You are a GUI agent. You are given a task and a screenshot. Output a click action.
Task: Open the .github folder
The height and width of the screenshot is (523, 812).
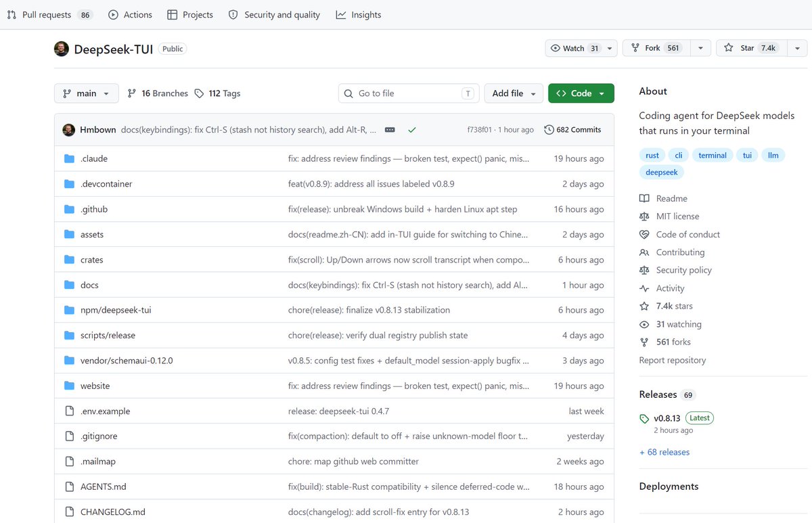coord(94,209)
